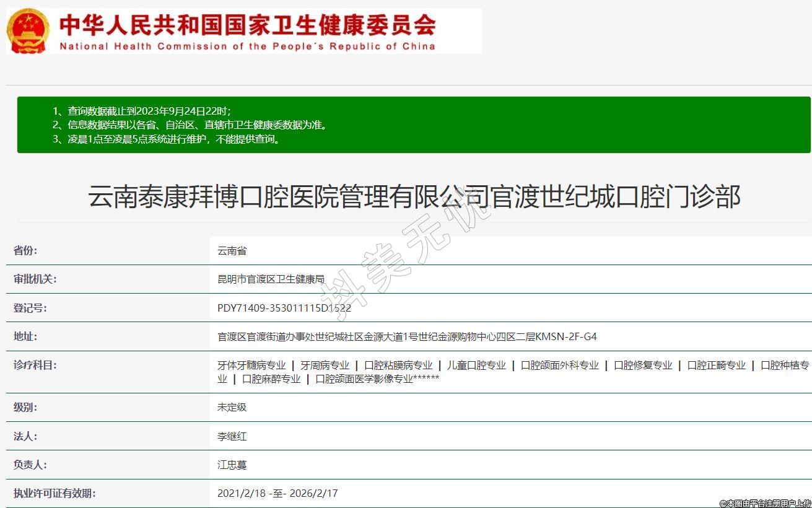
Task: Click the level value 未定级
Action: [x=232, y=408]
